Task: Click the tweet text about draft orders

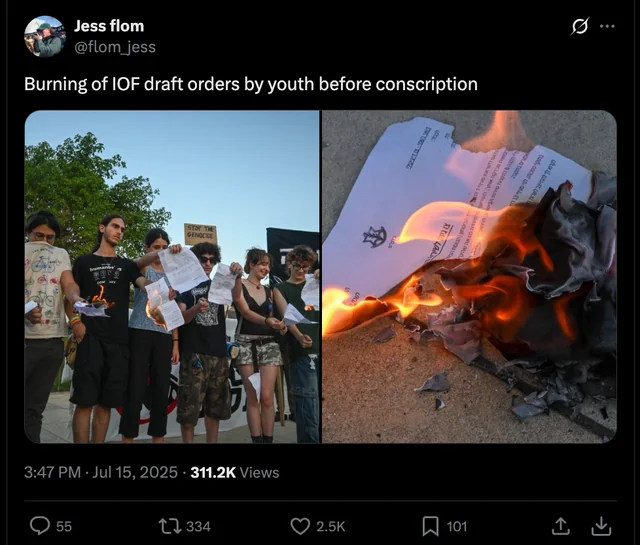Action: click(251, 85)
